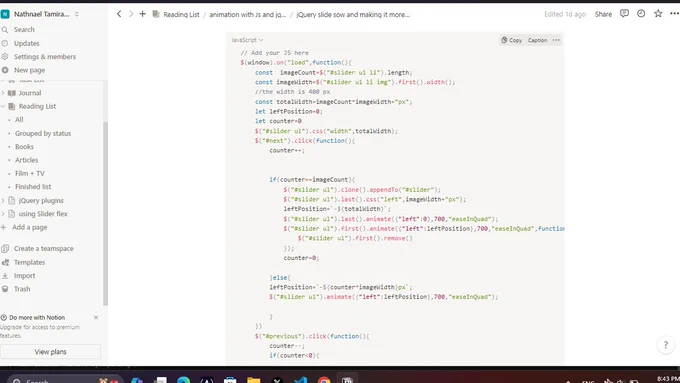
Task: Select the Articles view
Action: point(26,160)
